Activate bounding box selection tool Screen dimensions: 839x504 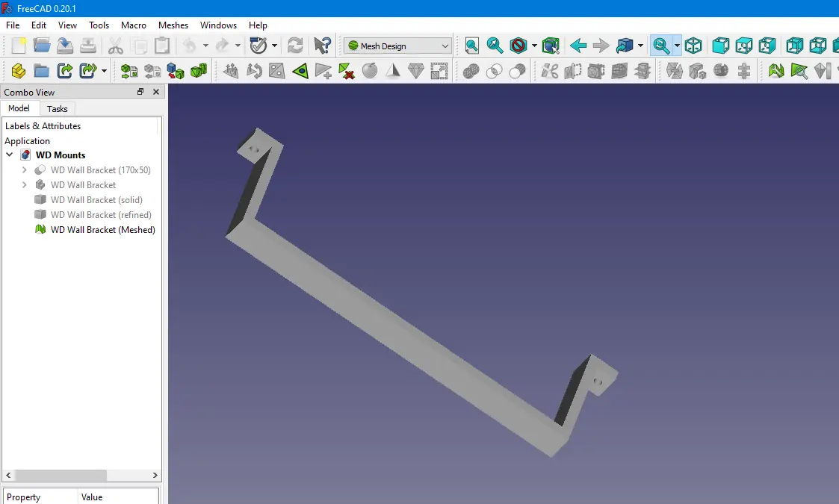click(551, 46)
